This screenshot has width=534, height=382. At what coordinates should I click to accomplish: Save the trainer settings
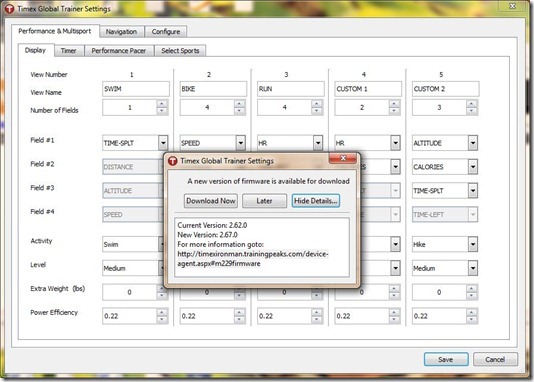(446, 359)
